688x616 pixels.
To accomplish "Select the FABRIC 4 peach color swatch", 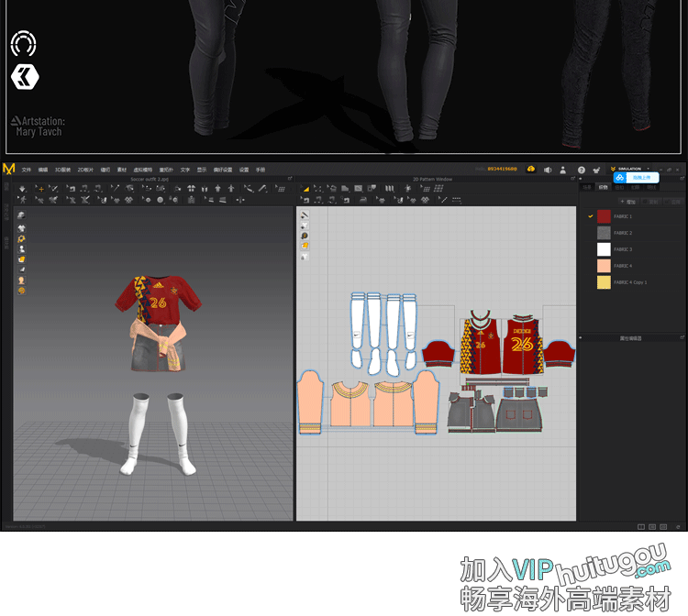I will pos(604,266).
